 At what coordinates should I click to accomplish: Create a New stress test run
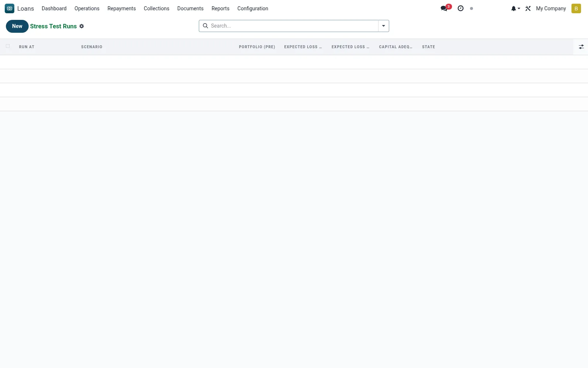tap(17, 26)
